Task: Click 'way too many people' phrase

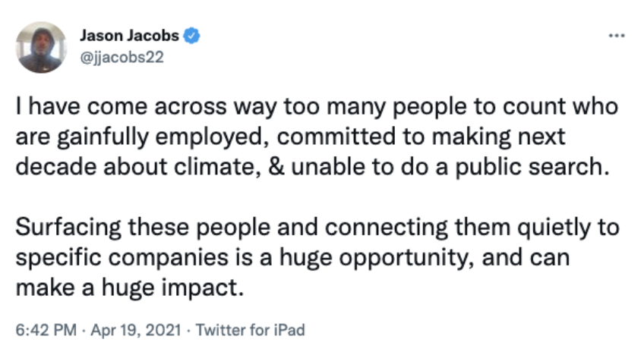Action: (x=350, y=108)
